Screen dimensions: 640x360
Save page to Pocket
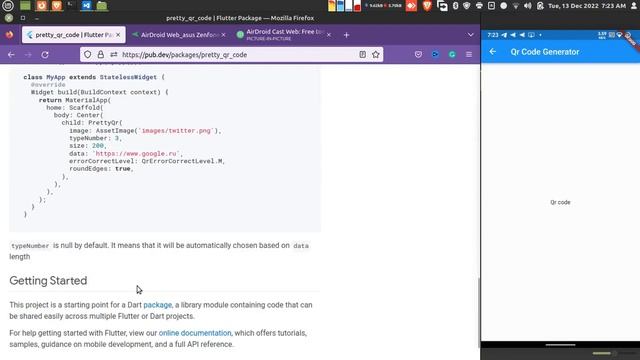pos(418,54)
